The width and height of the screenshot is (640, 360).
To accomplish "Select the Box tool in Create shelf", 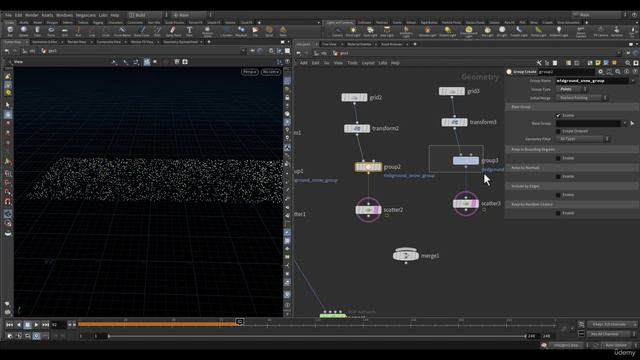I will pos(10,31).
